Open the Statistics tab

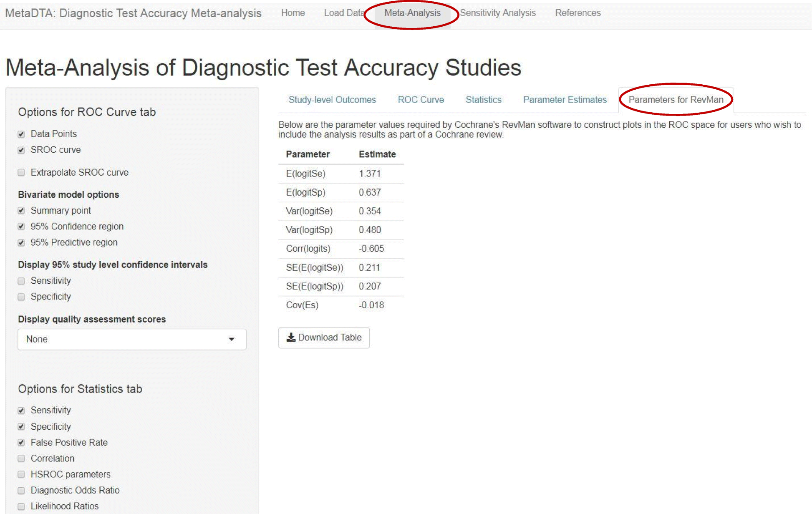[484, 100]
